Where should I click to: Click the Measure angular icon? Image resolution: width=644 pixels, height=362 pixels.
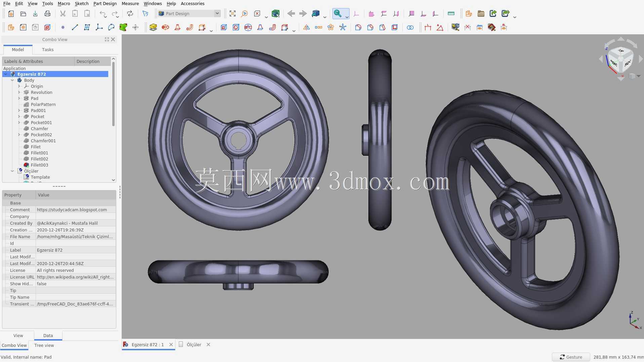click(x=440, y=27)
